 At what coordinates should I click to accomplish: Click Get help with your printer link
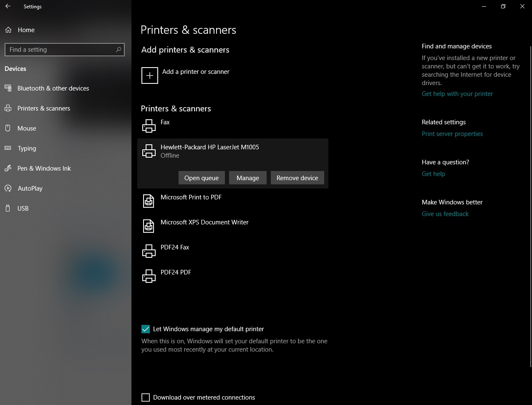(457, 94)
